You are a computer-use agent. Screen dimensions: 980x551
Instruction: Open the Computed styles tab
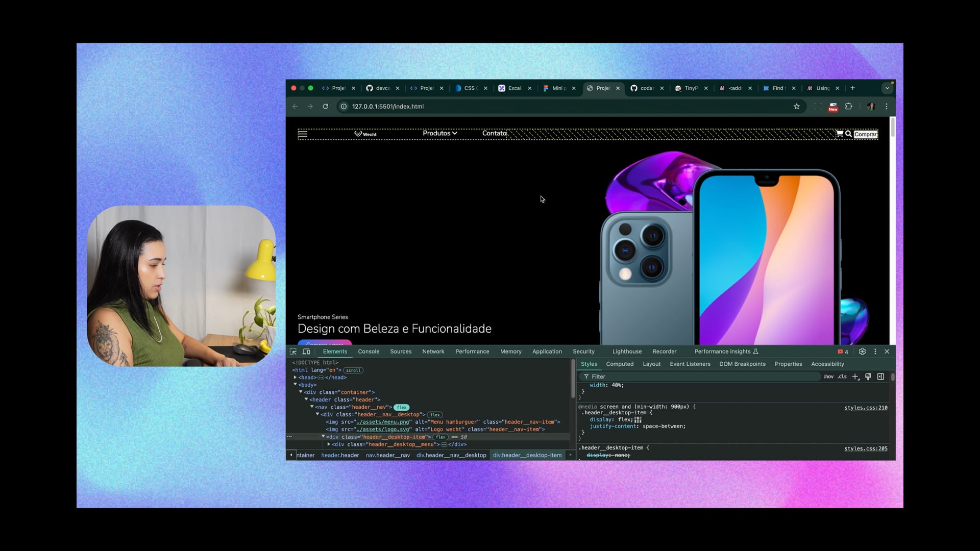[620, 364]
